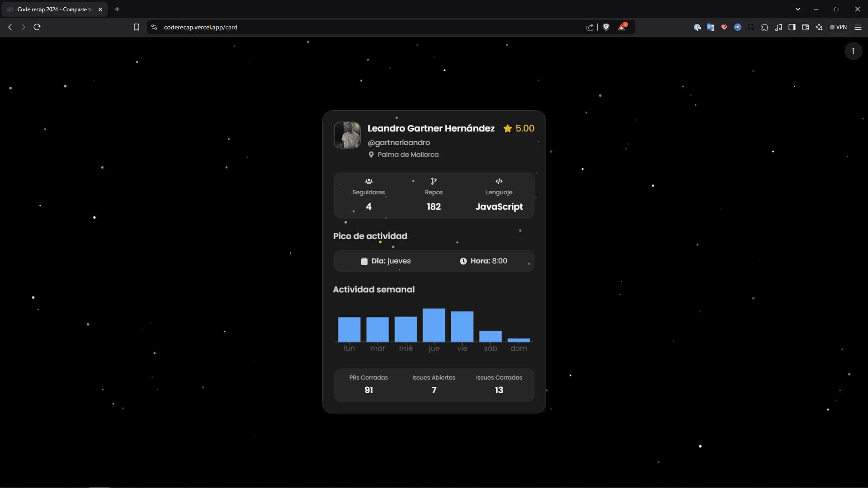Reload the coderecap page
Image resolution: width=868 pixels, height=488 pixels.
(37, 27)
